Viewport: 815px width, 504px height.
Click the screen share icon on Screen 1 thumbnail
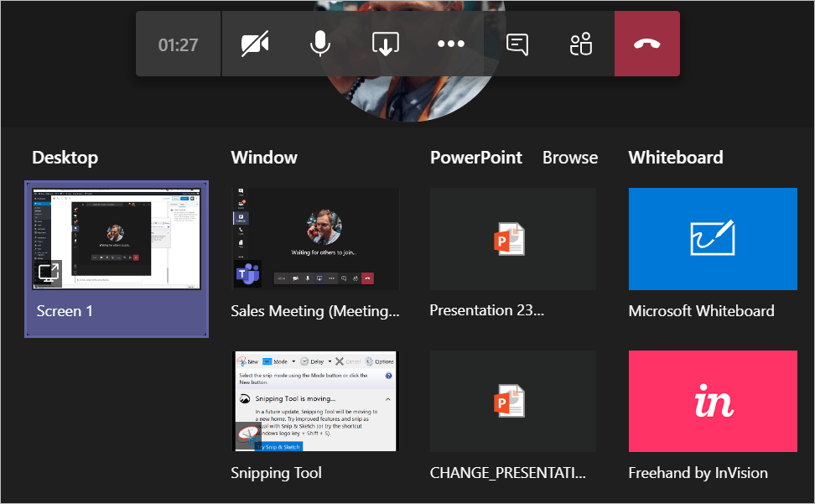[x=49, y=273]
